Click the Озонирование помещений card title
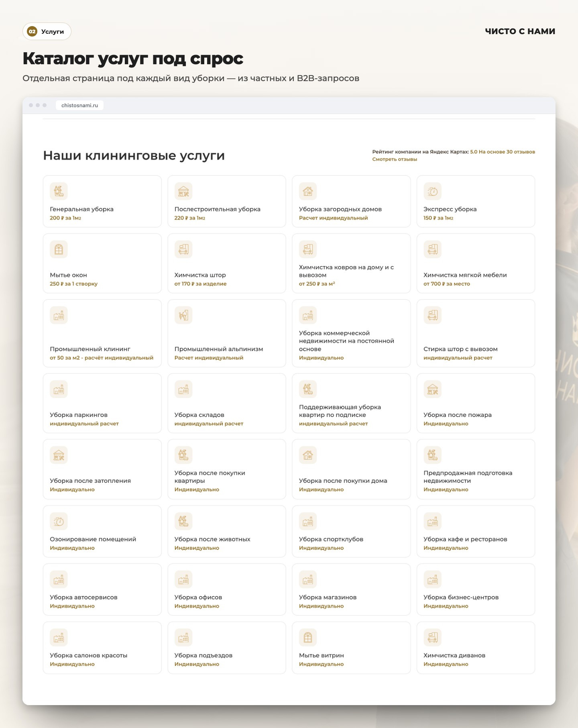578x728 pixels. 93,539
